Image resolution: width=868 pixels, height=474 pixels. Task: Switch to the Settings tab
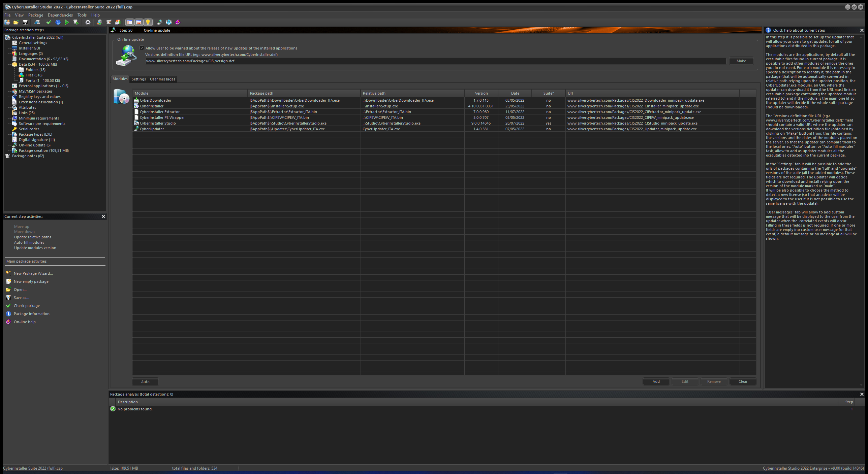[139, 79]
